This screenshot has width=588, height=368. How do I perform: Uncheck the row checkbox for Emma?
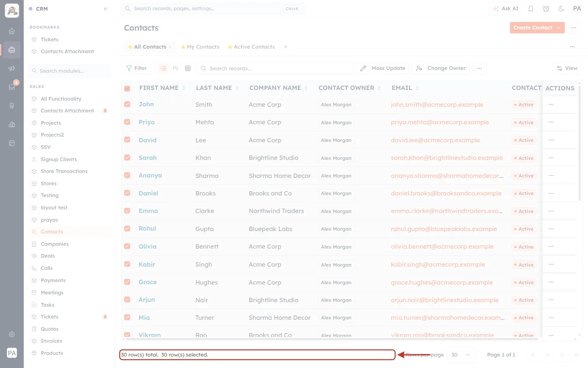(127, 211)
